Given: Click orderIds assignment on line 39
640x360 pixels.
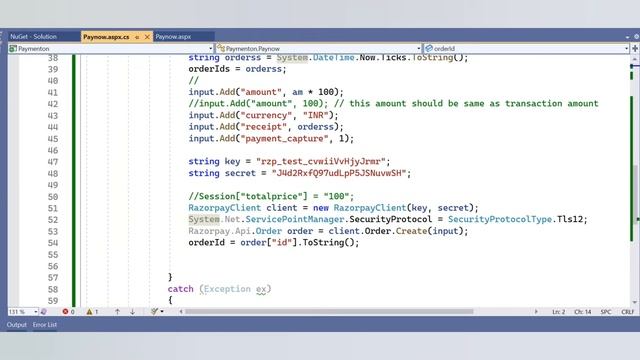Looking at the screenshot, I should [x=237, y=69].
